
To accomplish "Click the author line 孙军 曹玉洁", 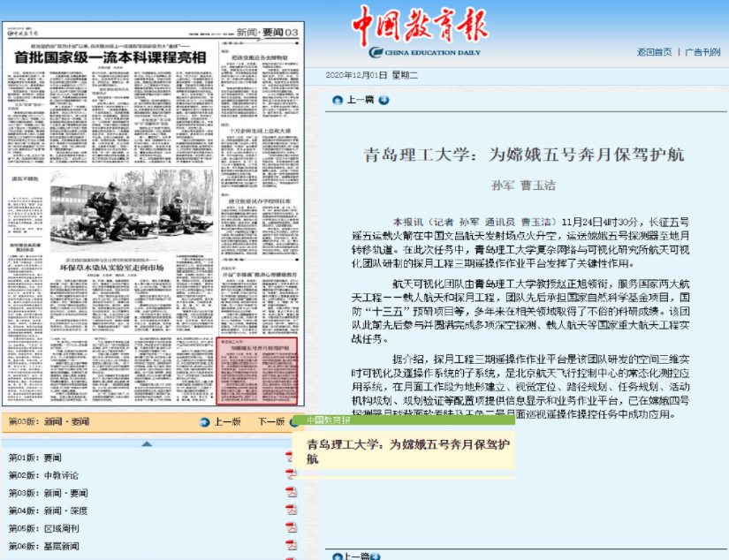I will (523, 185).
